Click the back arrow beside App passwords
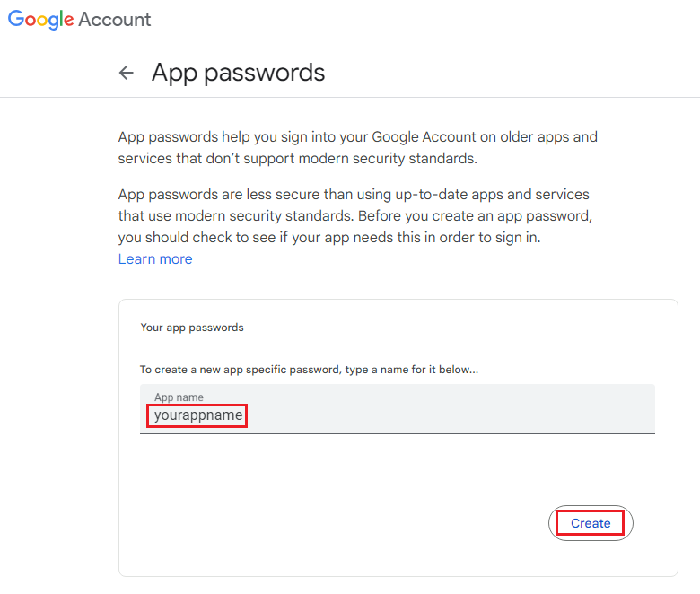 (127, 73)
